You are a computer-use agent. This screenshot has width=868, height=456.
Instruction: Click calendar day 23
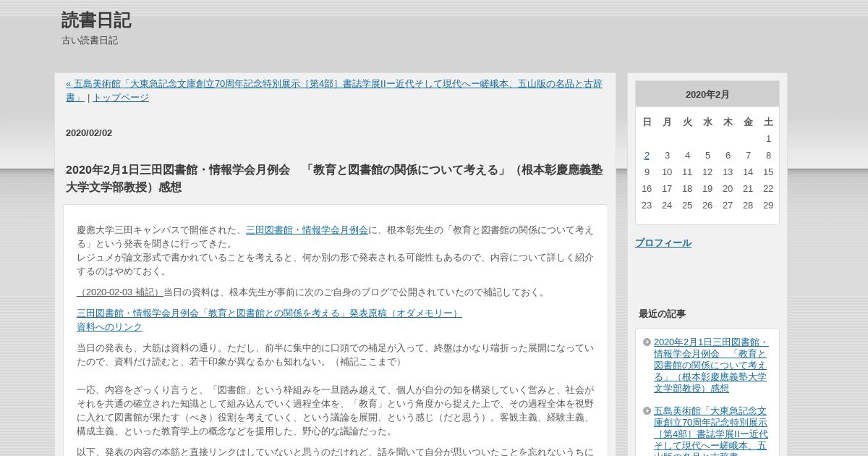[x=647, y=206]
